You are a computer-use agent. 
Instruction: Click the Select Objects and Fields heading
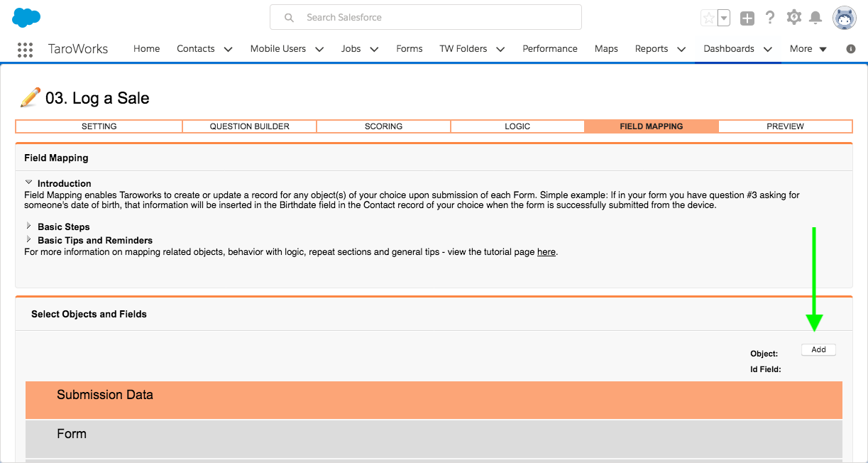pos(89,314)
